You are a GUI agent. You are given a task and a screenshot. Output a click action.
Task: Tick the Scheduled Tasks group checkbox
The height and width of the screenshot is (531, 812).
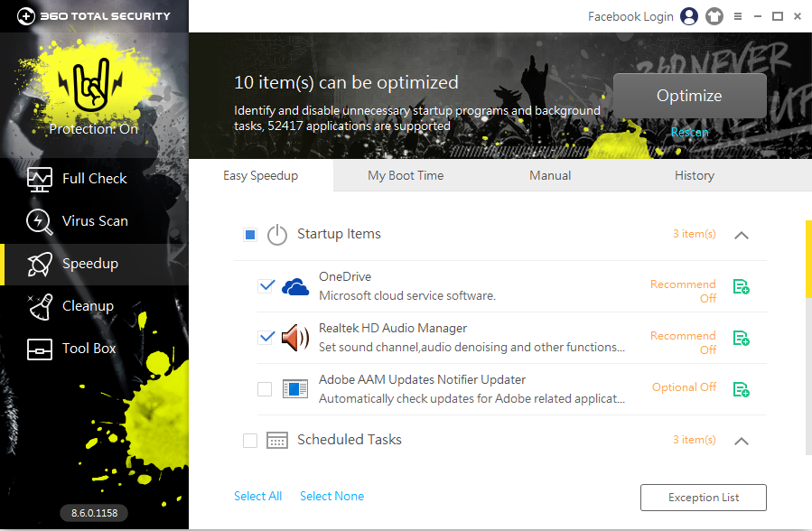[x=250, y=441]
